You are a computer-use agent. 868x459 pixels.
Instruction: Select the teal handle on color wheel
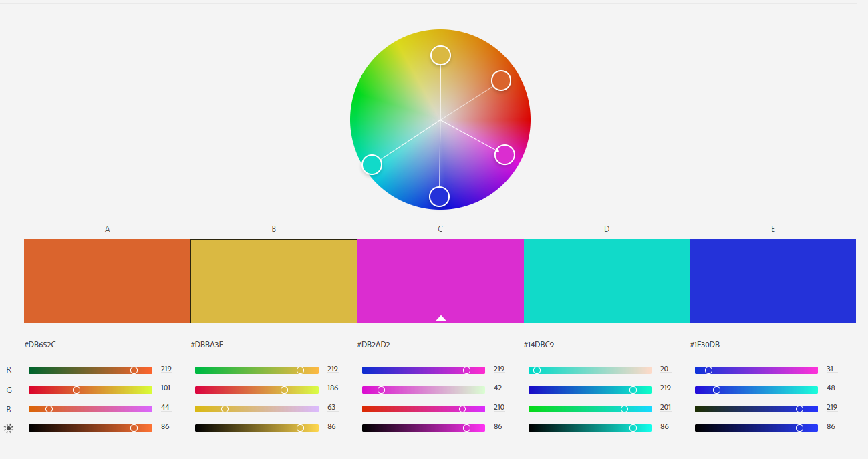[372, 164]
